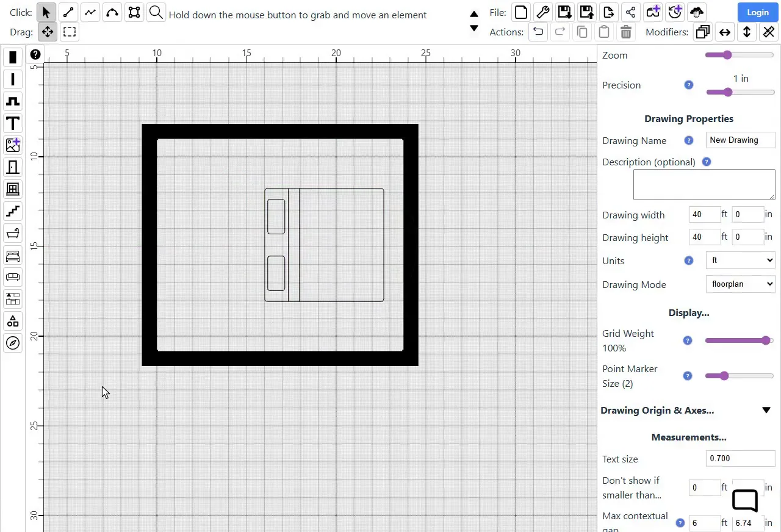Undo the last action
The width and height of the screenshot is (781, 532).
[x=538, y=32]
